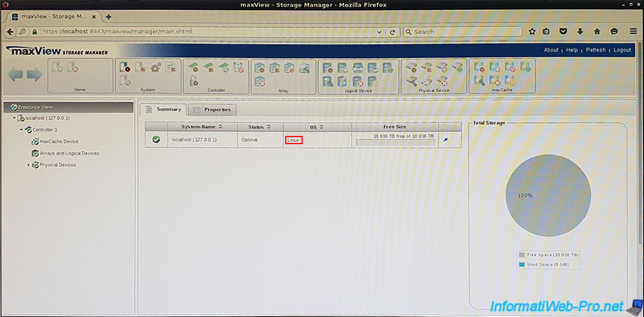Collapse the localhost (127.0.0.1) tree node arrow
The height and width of the screenshot is (317, 644).
pos(14,118)
